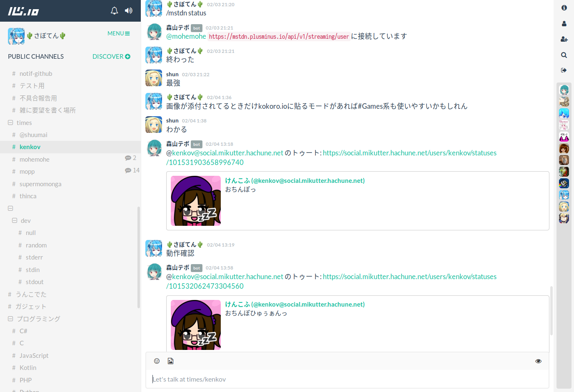The width and height of the screenshot is (574, 392).
Task: Click the channel list scrollbar
Action: pyautogui.click(x=139, y=257)
